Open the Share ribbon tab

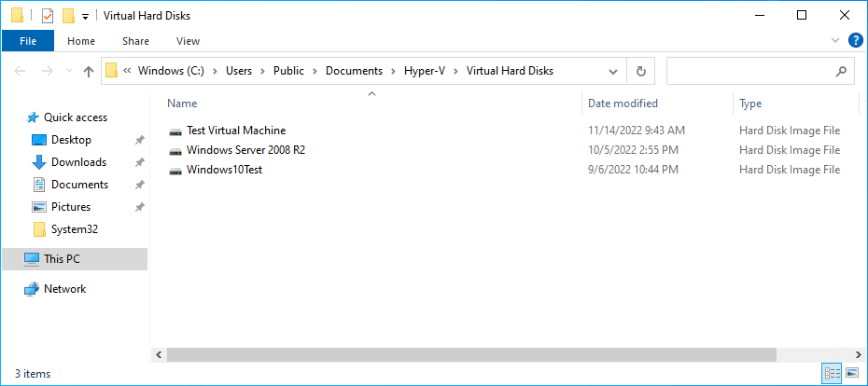(x=135, y=41)
